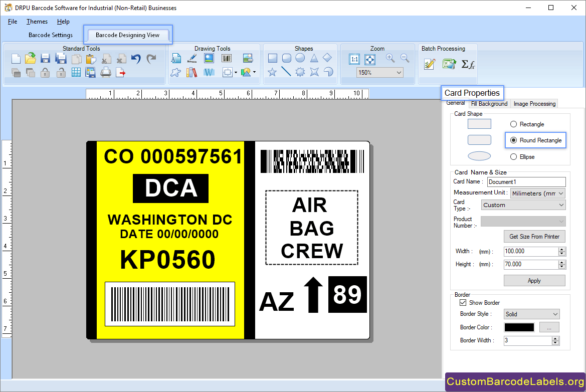Expand the Card Type Custom dropdown
This screenshot has width=586, height=392.
coord(523,205)
